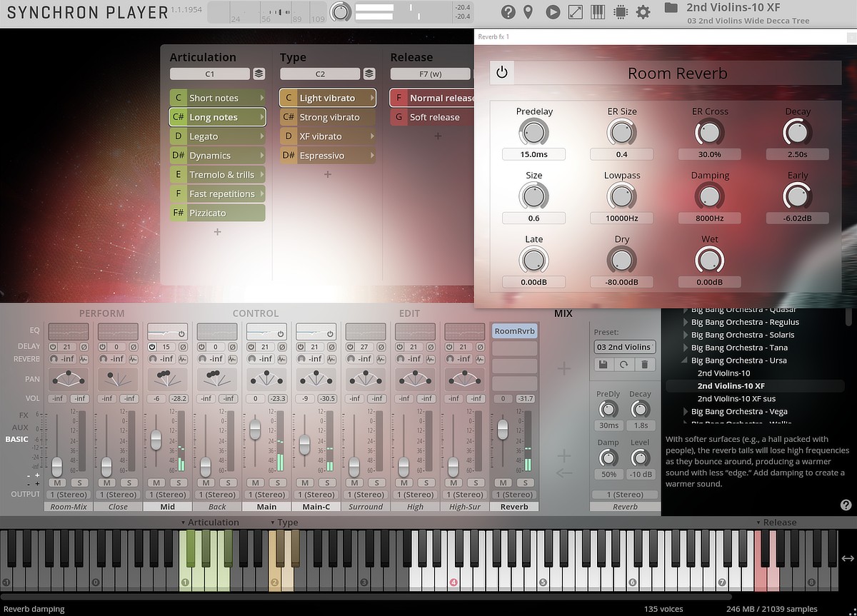Select the Espressivo type
The image size is (857, 616).
click(327, 156)
